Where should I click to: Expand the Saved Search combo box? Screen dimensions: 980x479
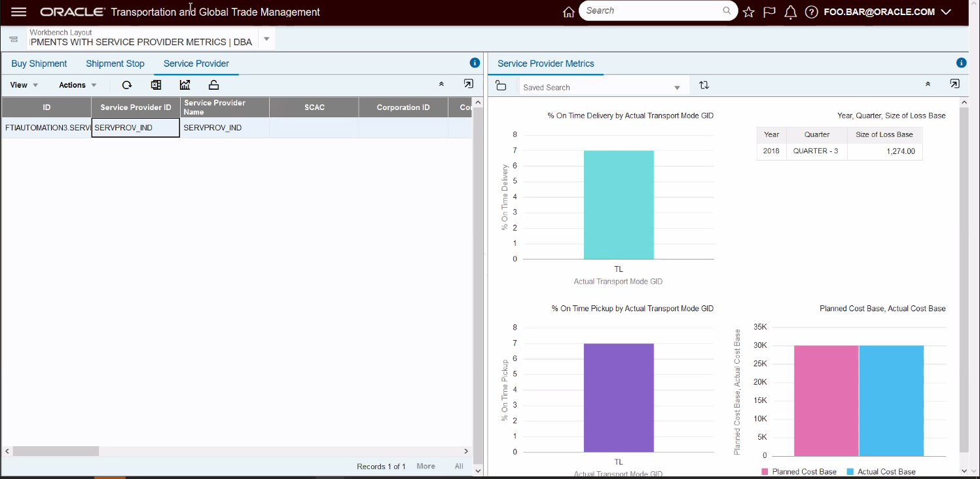(677, 88)
